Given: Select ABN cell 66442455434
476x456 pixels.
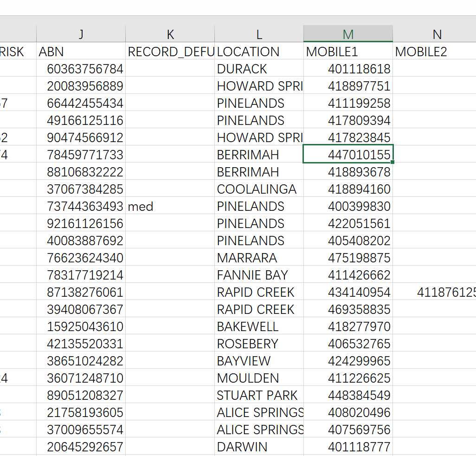Looking at the screenshot, I should pyautogui.click(x=81, y=103).
